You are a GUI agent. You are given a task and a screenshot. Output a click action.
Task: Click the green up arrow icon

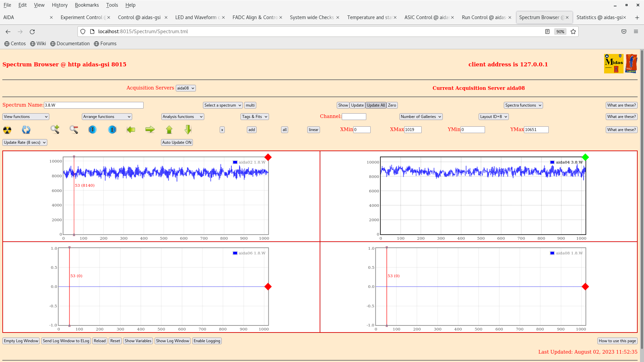tap(169, 129)
